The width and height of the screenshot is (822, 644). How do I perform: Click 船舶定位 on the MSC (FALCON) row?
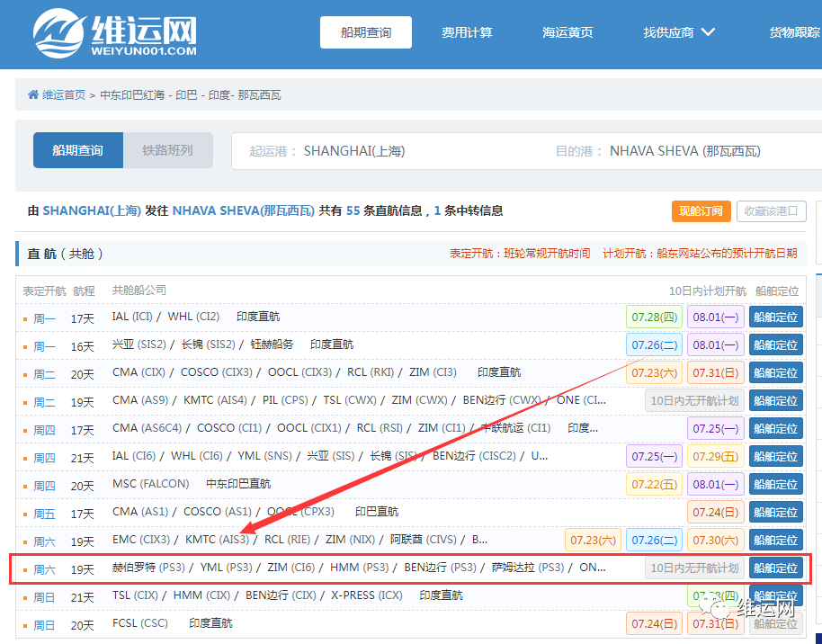tap(774, 484)
